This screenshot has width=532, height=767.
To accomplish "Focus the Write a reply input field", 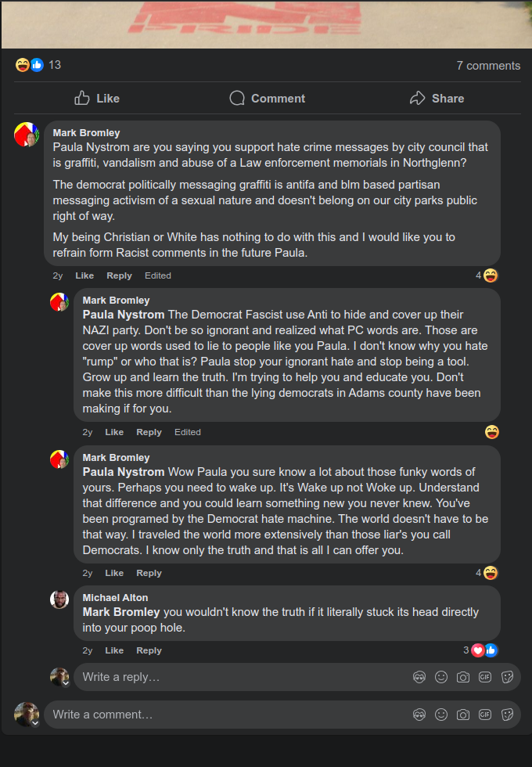I will [235, 677].
